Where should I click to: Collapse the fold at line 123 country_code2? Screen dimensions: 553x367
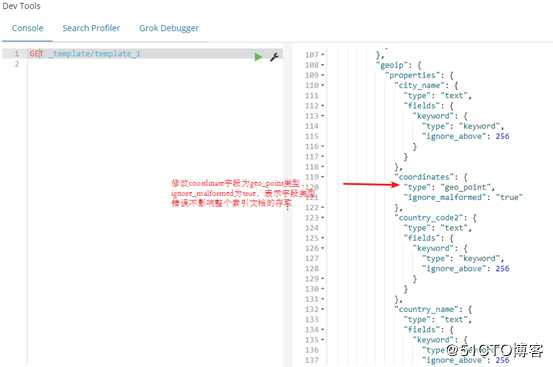tap(323, 218)
